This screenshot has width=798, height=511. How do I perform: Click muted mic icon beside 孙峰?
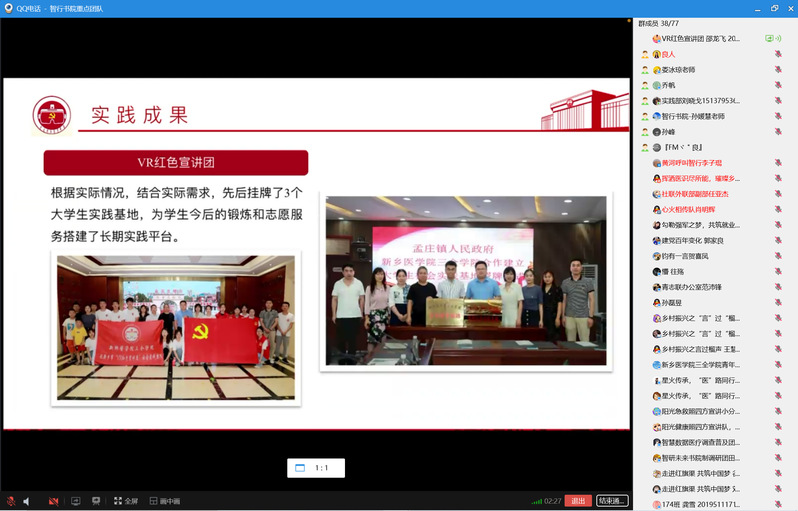coord(777,132)
